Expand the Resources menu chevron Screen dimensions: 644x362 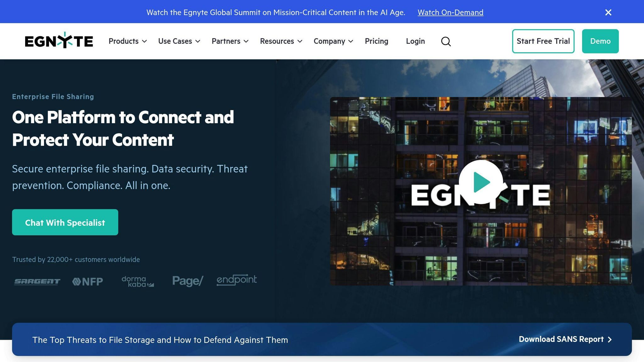tap(300, 41)
